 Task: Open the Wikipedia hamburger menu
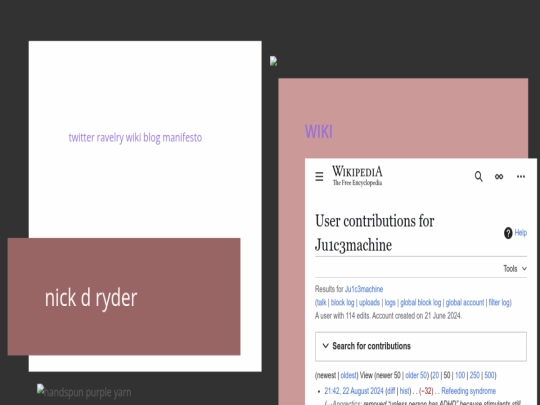point(319,176)
